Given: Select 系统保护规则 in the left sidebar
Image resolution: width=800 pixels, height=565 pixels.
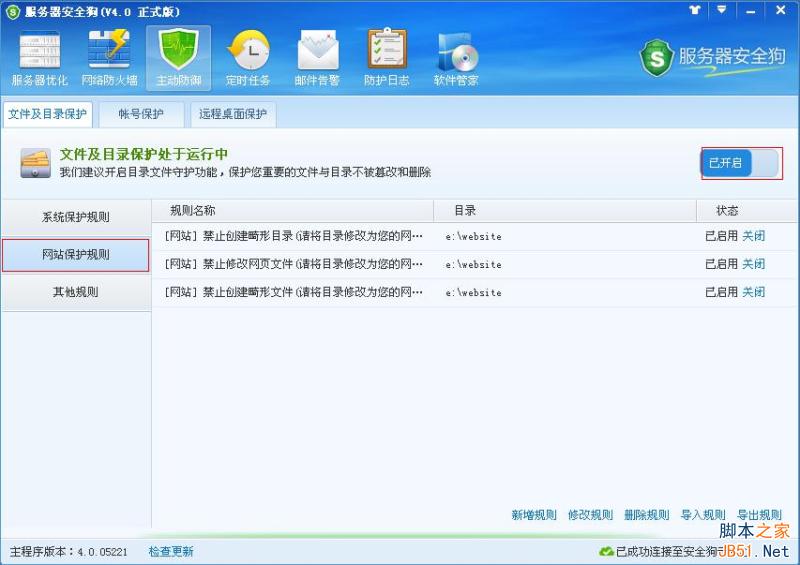Looking at the screenshot, I should (76, 217).
